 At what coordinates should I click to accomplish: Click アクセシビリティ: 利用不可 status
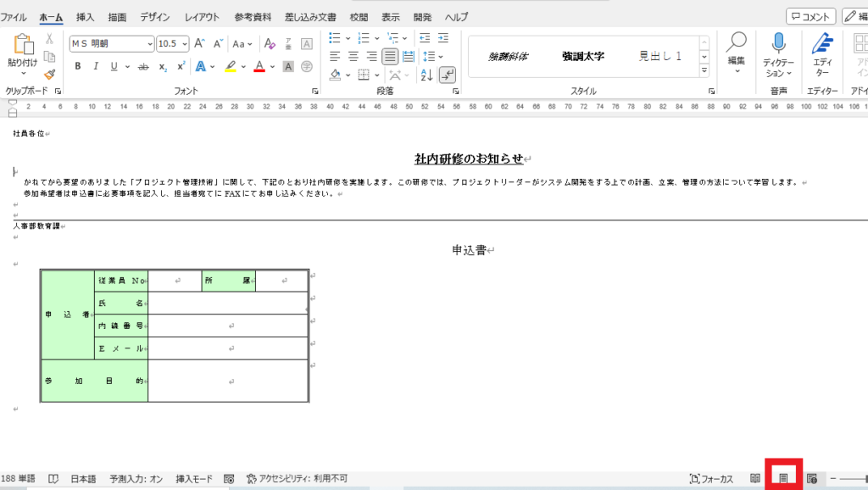pos(297,478)
